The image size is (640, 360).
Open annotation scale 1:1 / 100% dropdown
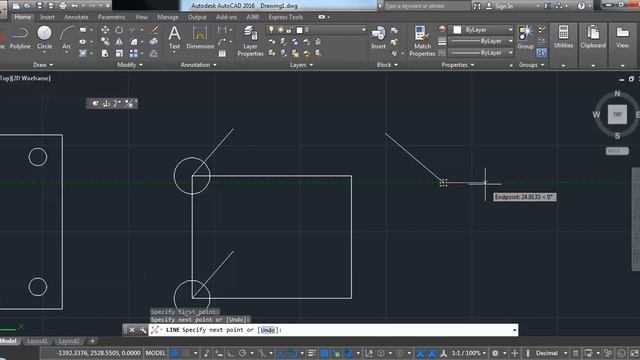469,353
